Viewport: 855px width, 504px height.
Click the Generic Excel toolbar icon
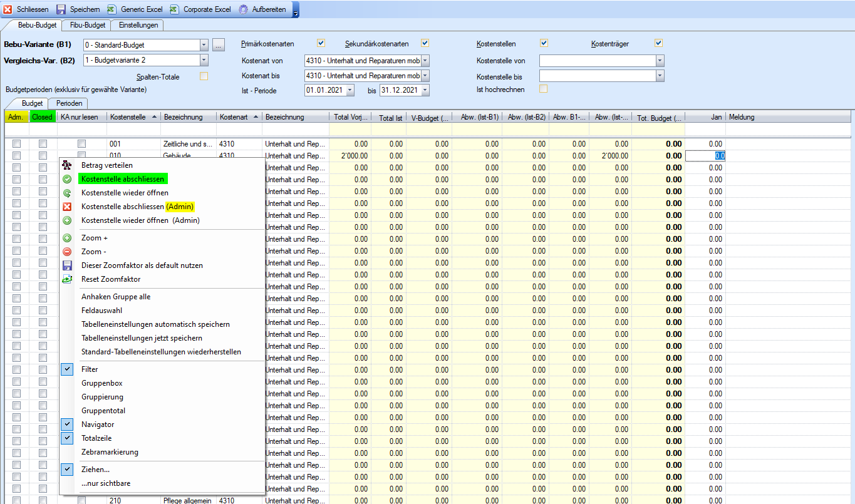(x=111, y=9)
